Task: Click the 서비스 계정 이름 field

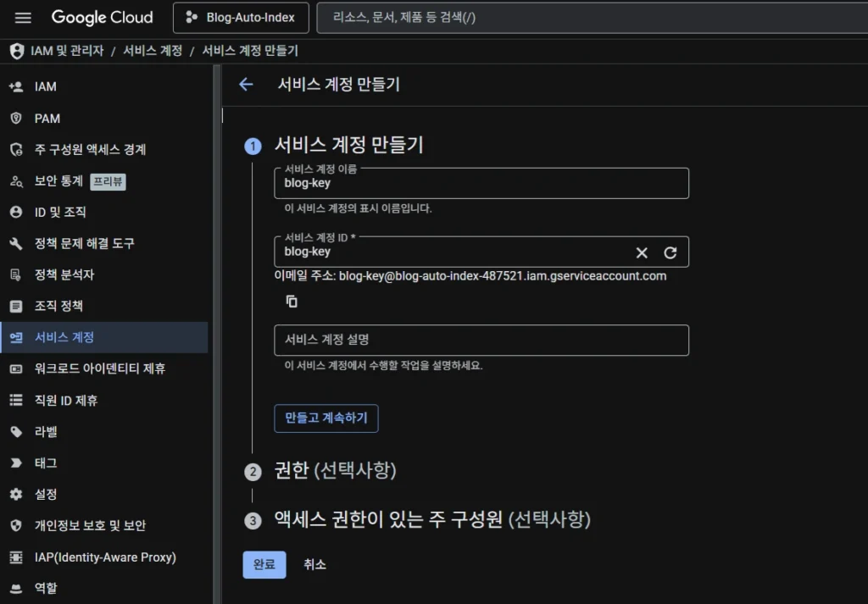Action: click(x=481, y=183)
